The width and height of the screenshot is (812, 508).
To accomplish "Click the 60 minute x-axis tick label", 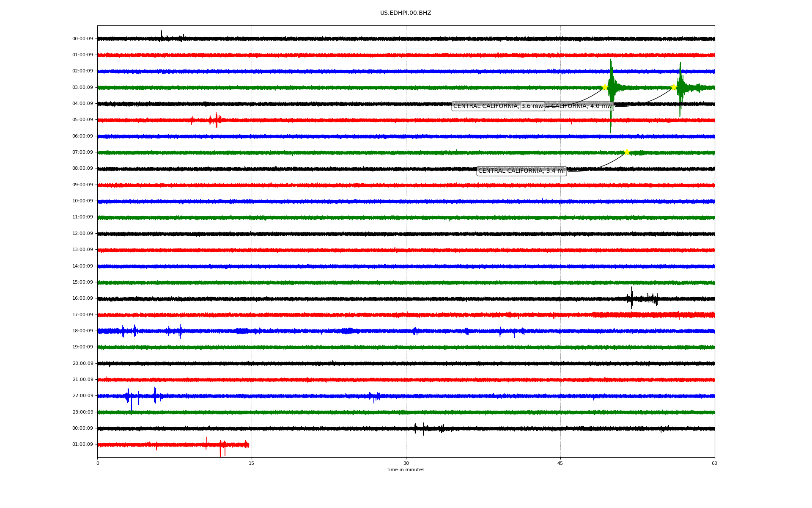I will (714, 463).
